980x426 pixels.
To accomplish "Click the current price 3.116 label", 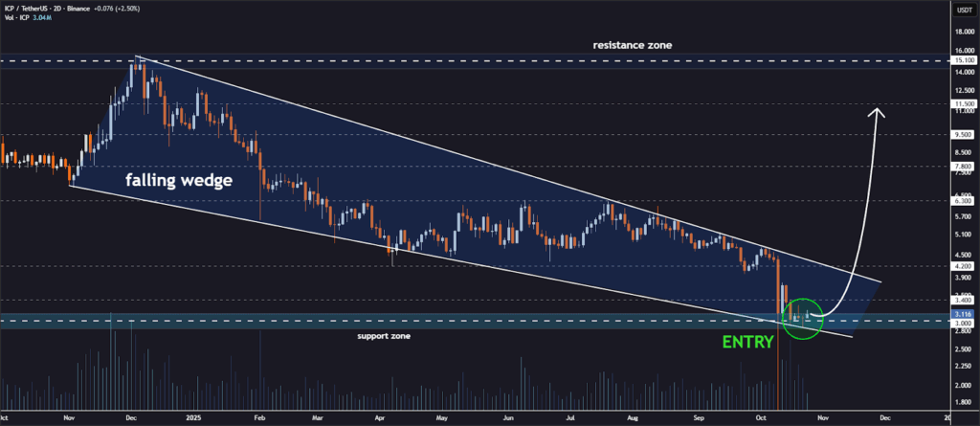I will (x=962, y=313).
